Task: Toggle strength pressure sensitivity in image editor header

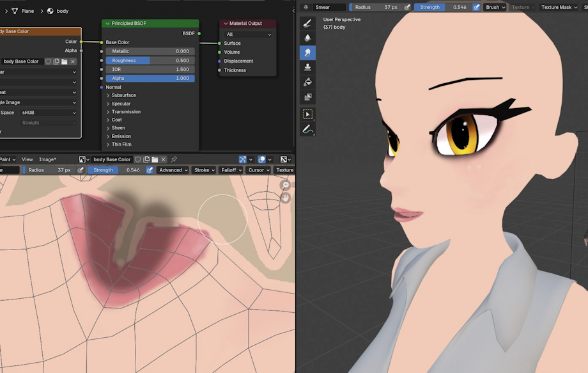Action: (150, 170)
